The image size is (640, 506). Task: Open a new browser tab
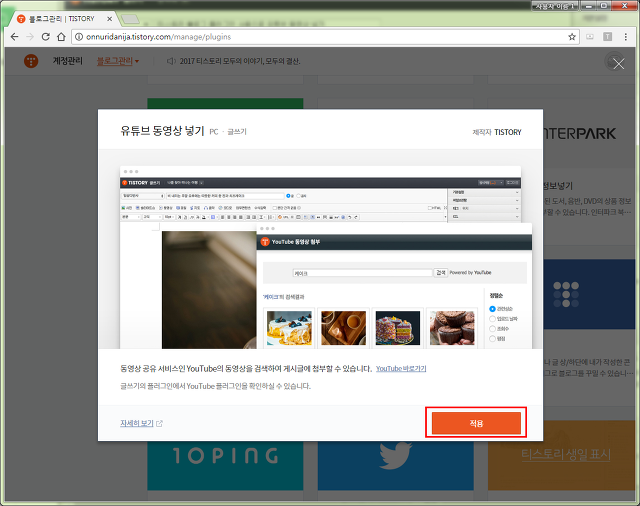(x=130, y=19)
